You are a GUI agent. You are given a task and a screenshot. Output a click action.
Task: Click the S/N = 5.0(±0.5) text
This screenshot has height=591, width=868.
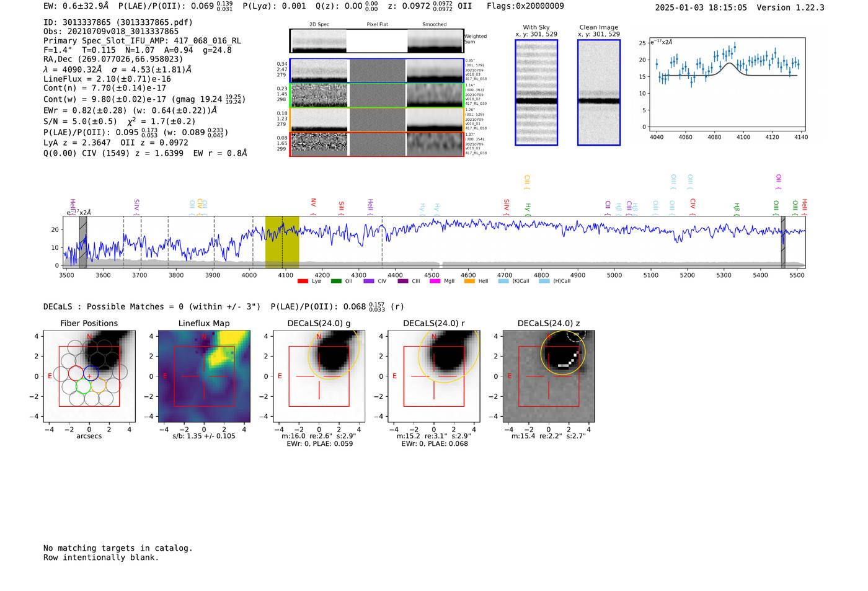(x=80, y=122)
